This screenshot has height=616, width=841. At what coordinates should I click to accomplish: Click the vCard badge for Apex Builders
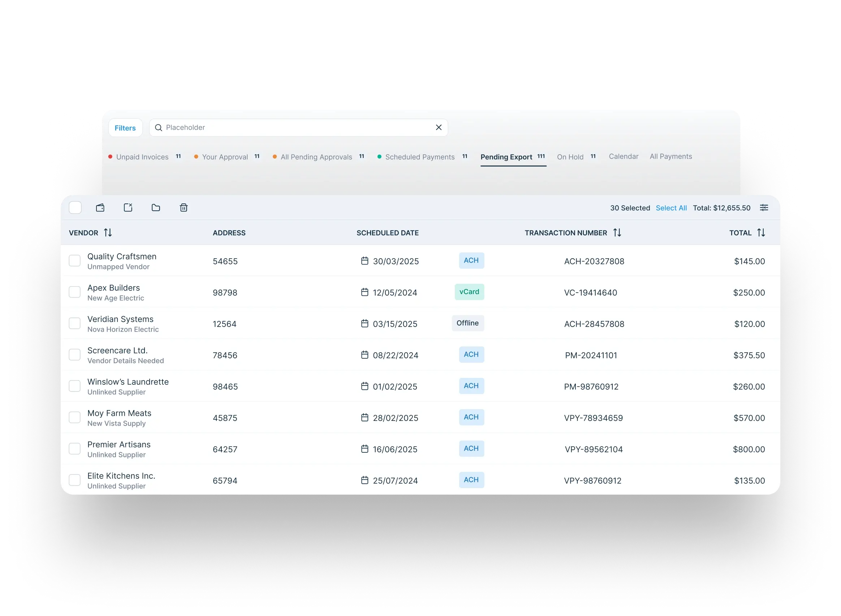469,292
